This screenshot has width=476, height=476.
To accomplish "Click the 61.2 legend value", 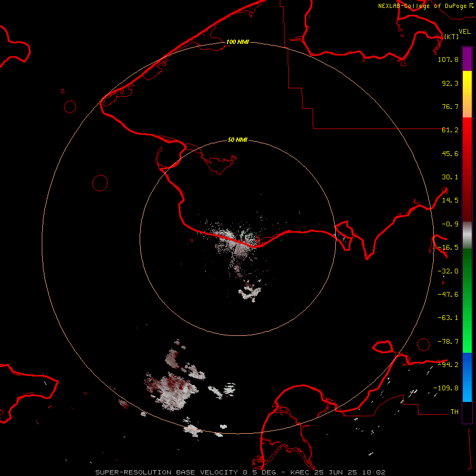I will click(450, 130).
